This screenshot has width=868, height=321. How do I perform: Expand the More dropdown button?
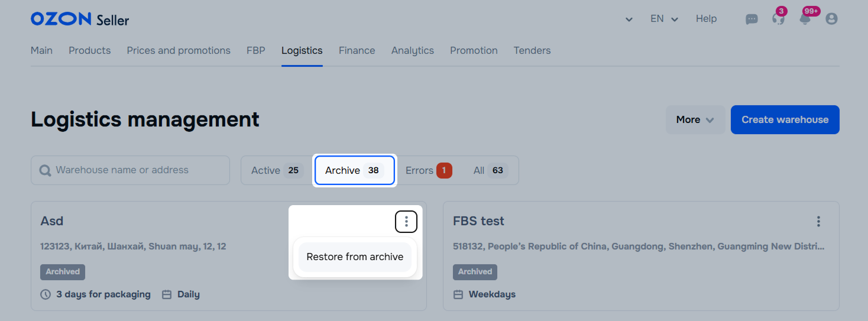(x=695, y=119)
